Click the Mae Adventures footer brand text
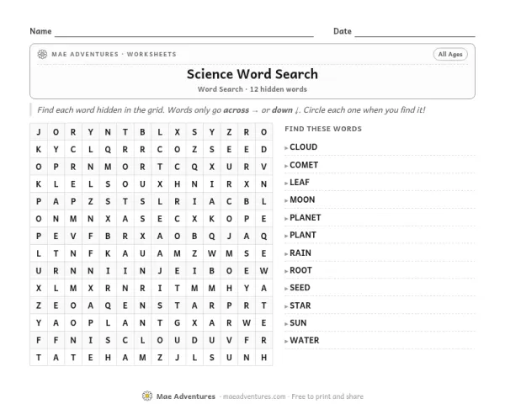505x420 pixels. [x=186, y=396]
